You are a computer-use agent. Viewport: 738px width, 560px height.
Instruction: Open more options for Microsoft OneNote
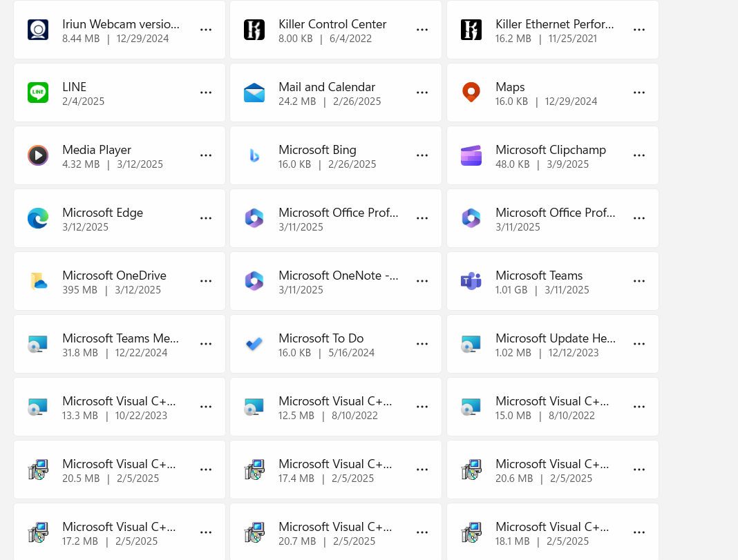coord(422,281)
